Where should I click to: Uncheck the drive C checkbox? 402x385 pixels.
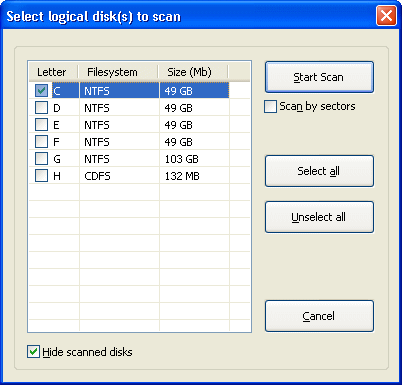[41, 90]
